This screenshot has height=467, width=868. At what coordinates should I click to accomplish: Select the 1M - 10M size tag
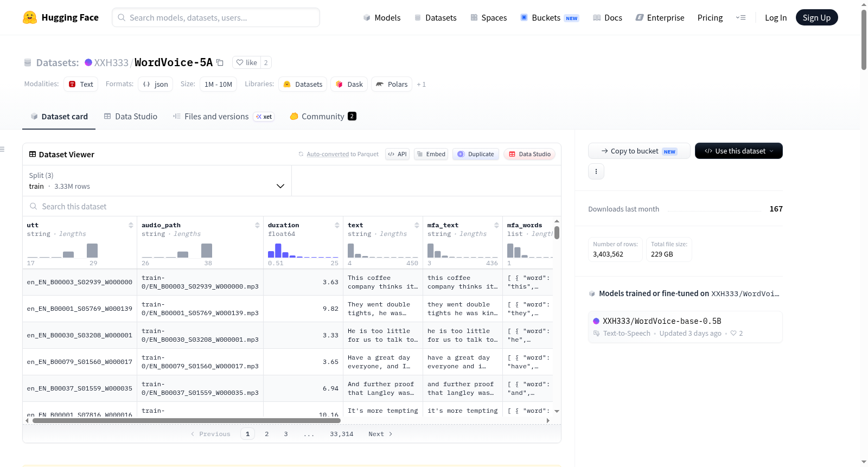point(218,84)
